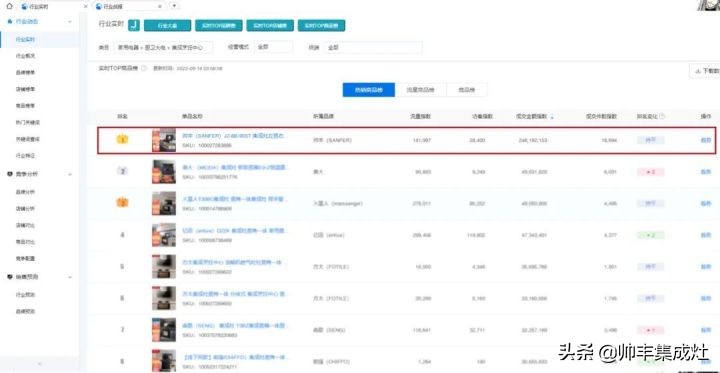The width and height of the screenshot is (720, 373).
Task: Open the tab list dropdown arrow
Action: pyautogui.click(x=174, y=6)
